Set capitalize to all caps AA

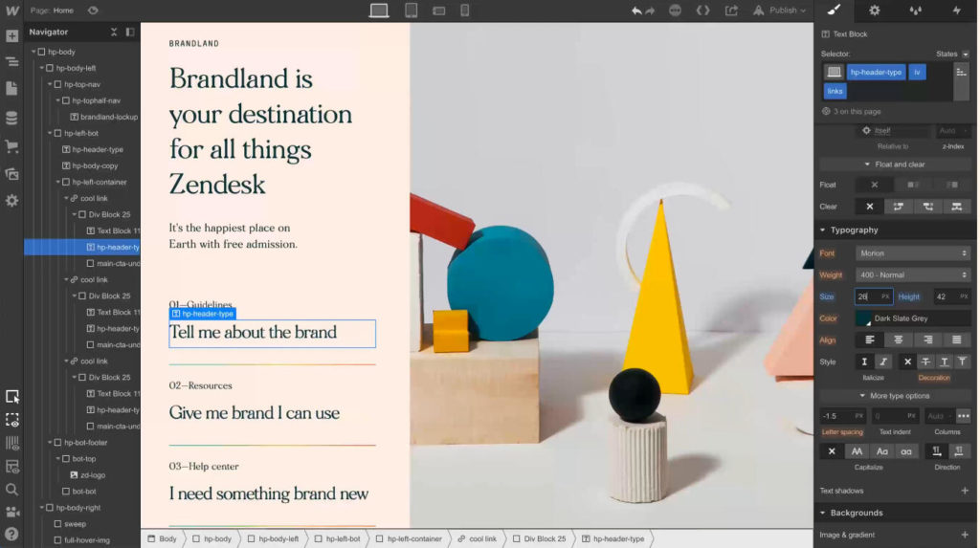click(x=857, y=451)
